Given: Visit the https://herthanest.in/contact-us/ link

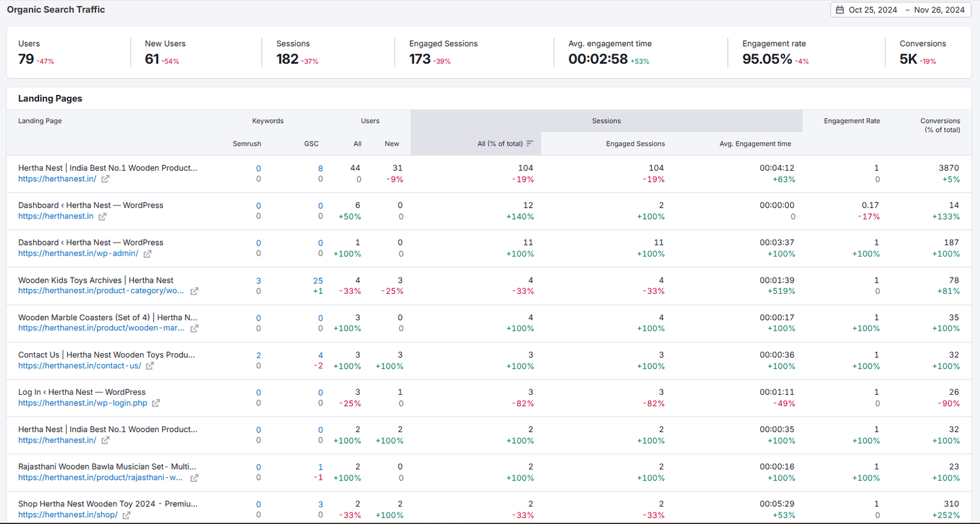Looking at the screenshot, I should [80, 366].
